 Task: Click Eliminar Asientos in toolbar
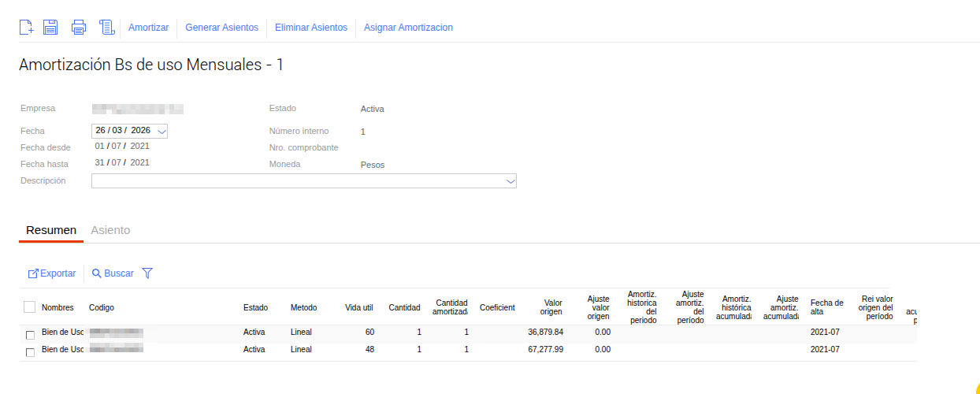pyautogui.click(x=310, y=28)
